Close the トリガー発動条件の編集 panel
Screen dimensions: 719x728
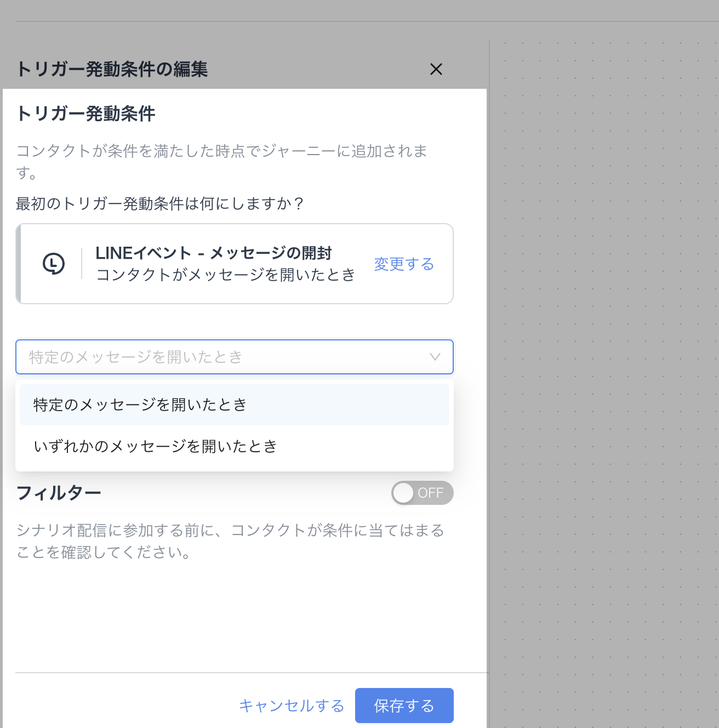coord(436,70)
